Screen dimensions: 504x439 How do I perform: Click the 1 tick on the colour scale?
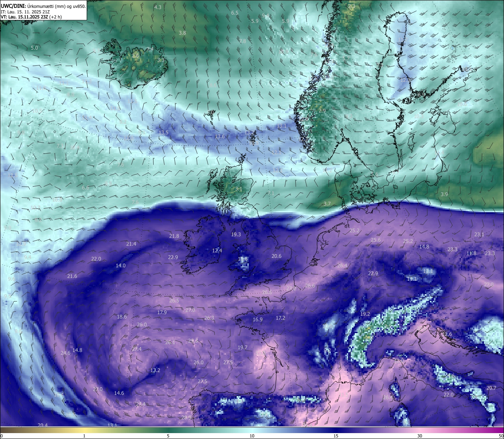click(x=84, y=436)
